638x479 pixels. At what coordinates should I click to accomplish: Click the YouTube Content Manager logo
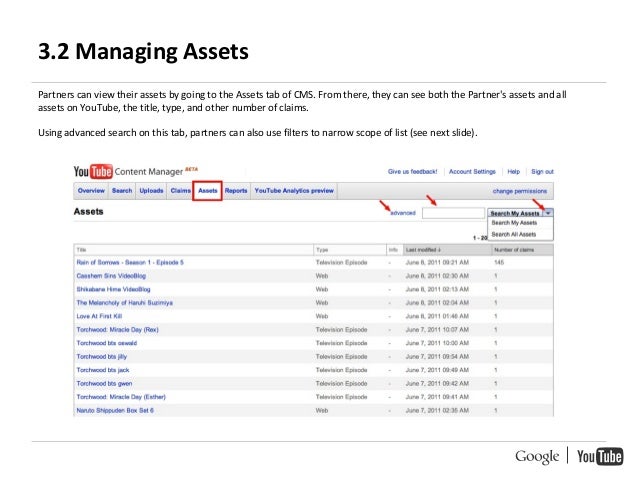135,171
